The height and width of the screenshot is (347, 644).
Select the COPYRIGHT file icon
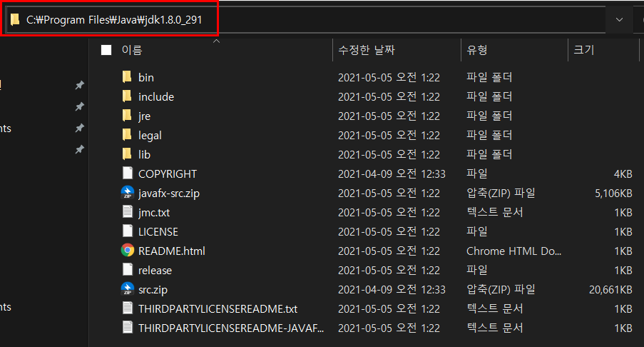pyautogui.click(x=128, y=173)
